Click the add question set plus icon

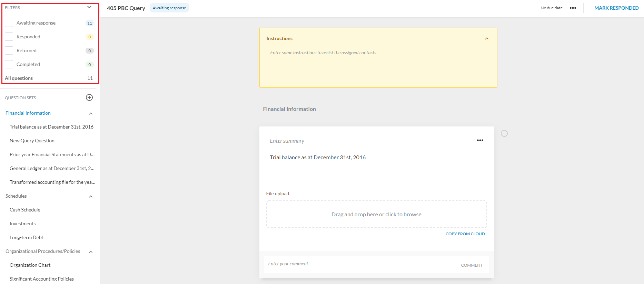coord(89,97)
